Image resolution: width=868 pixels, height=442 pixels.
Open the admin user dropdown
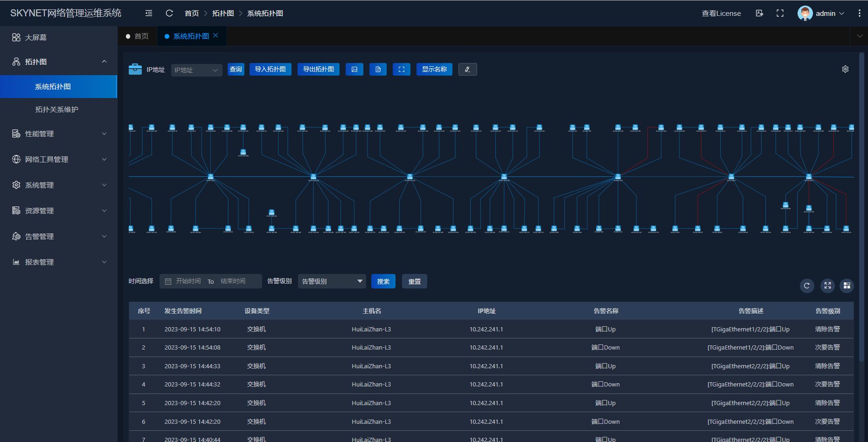tap(830, 13)
